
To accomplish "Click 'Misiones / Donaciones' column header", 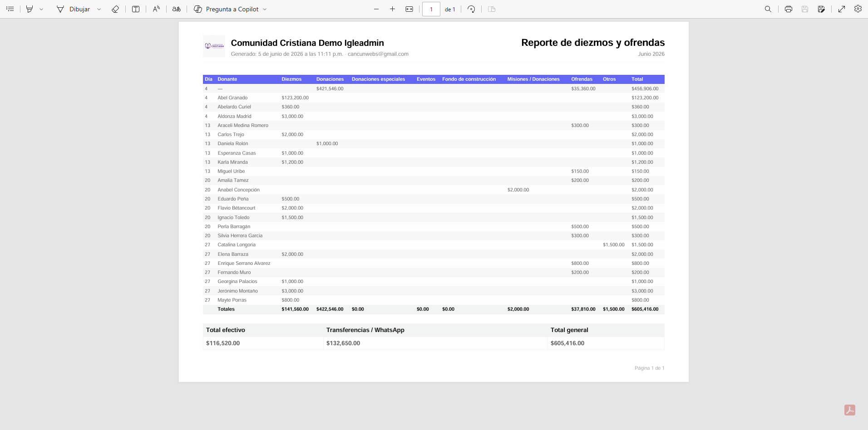I will tap(533, 79).
